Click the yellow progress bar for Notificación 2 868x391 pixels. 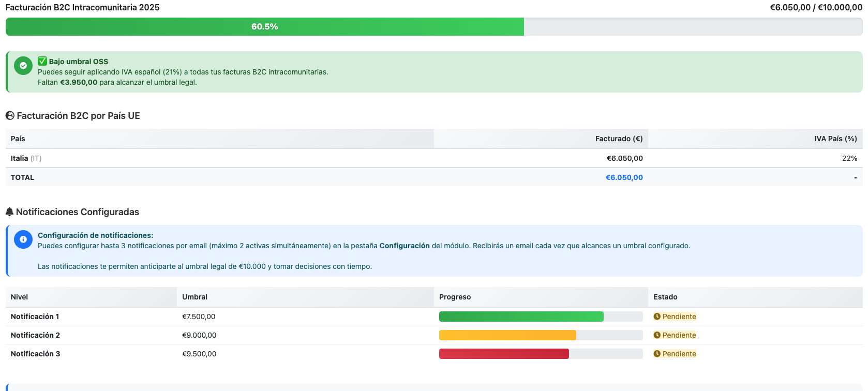507,335
